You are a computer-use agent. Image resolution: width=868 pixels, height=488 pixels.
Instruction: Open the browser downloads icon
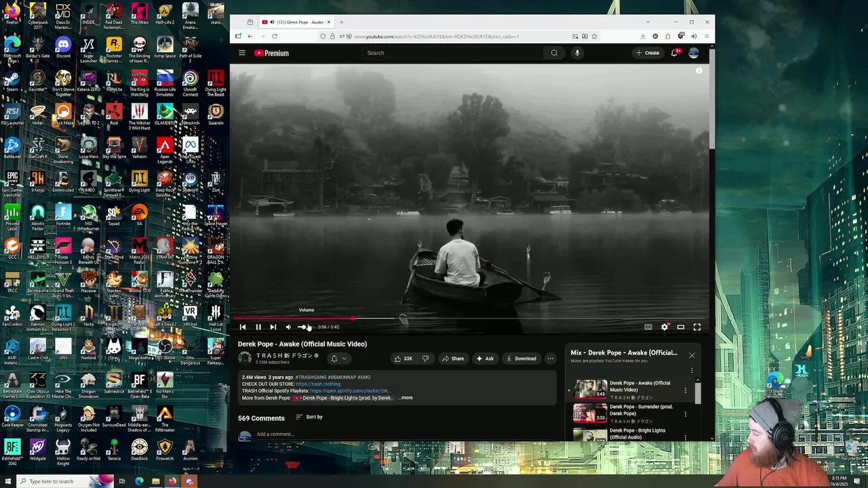coord(643,37)
